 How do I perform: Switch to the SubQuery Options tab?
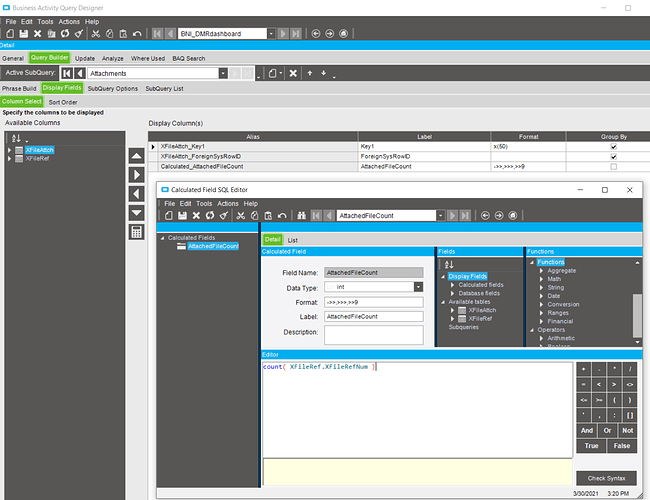click(x=112, y=88)
